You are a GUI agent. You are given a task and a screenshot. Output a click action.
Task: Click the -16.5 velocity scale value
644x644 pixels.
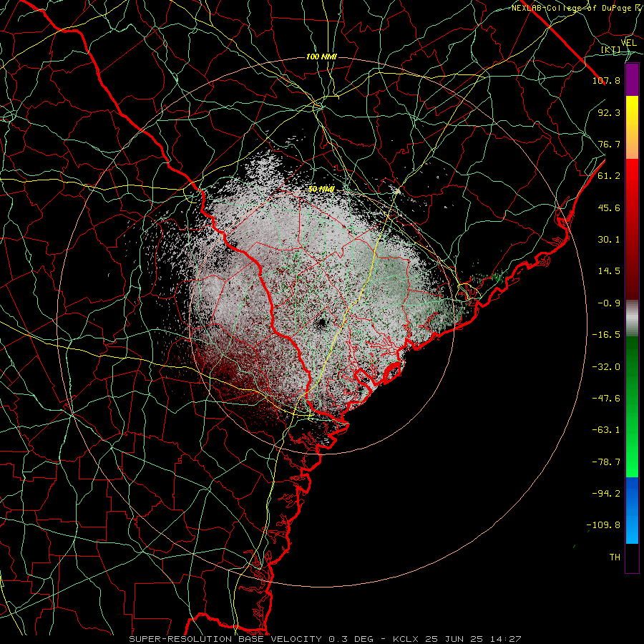pos(606,335)
